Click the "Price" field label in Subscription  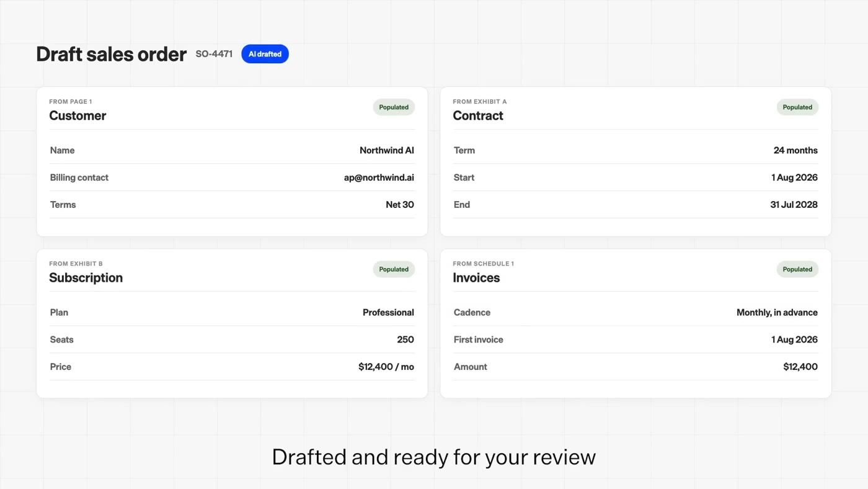coord(61,367)
